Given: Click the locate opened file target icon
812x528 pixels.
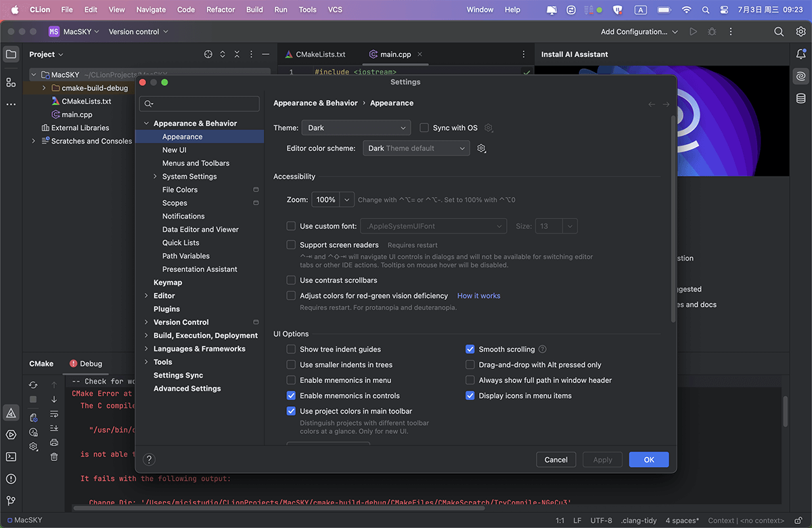Looking at the screenshot, I should coord(208,55).
